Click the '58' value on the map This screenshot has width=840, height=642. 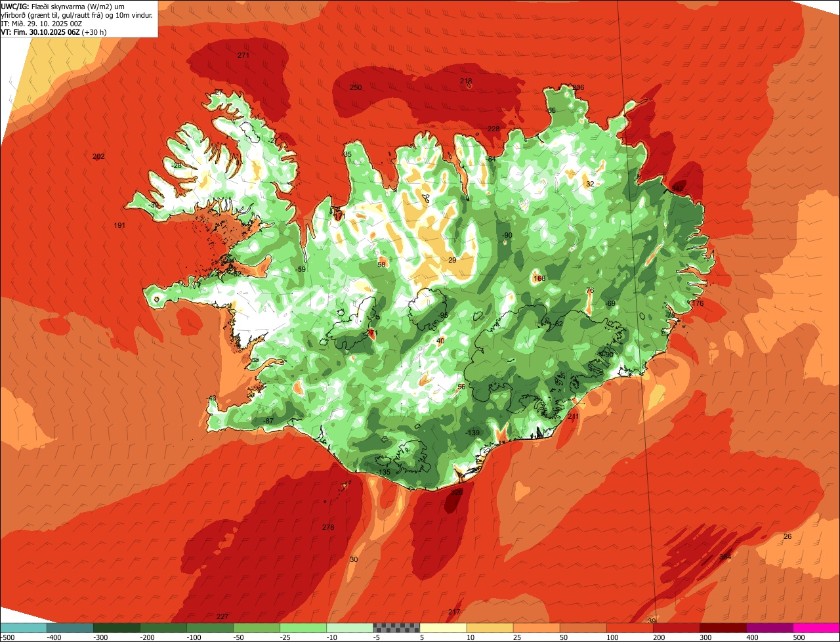(x=382, y=265)
